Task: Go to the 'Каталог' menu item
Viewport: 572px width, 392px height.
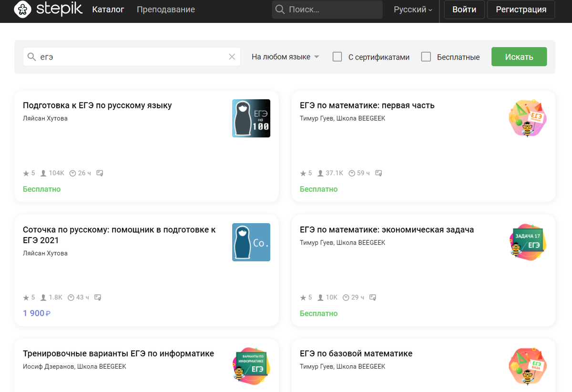Action: point(108,10)
